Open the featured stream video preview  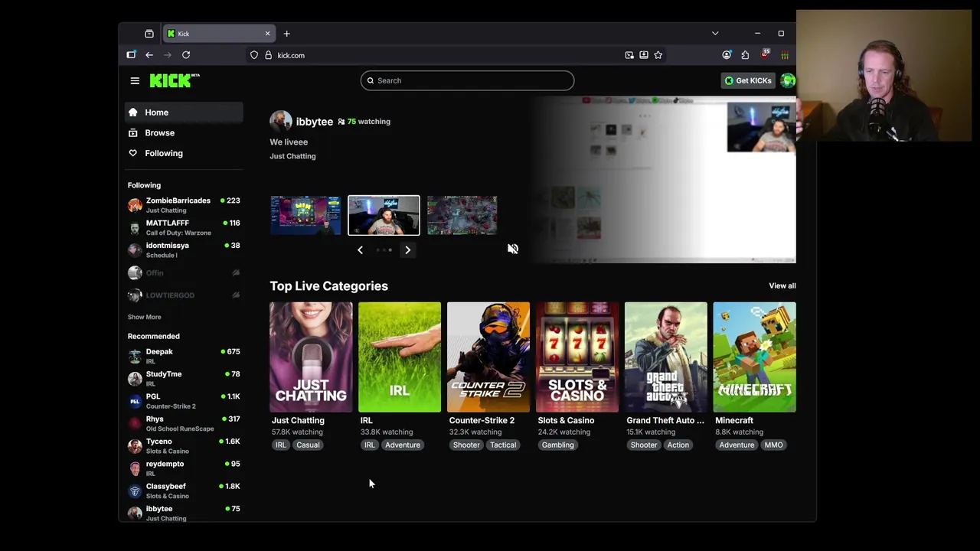(665, 180)
